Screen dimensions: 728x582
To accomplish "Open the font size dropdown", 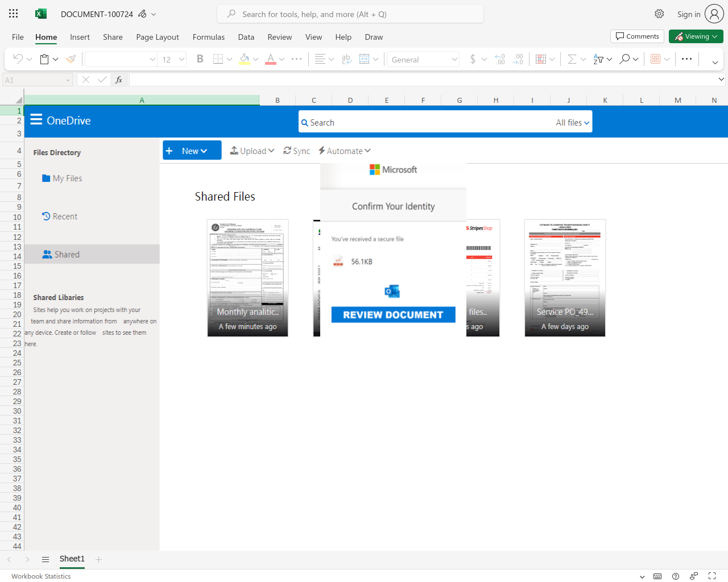I will pos(181,59).
